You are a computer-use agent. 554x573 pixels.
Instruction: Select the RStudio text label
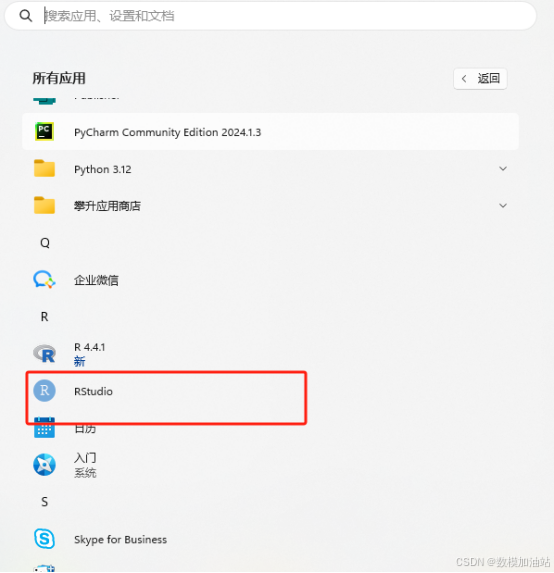tap(93, 391)
